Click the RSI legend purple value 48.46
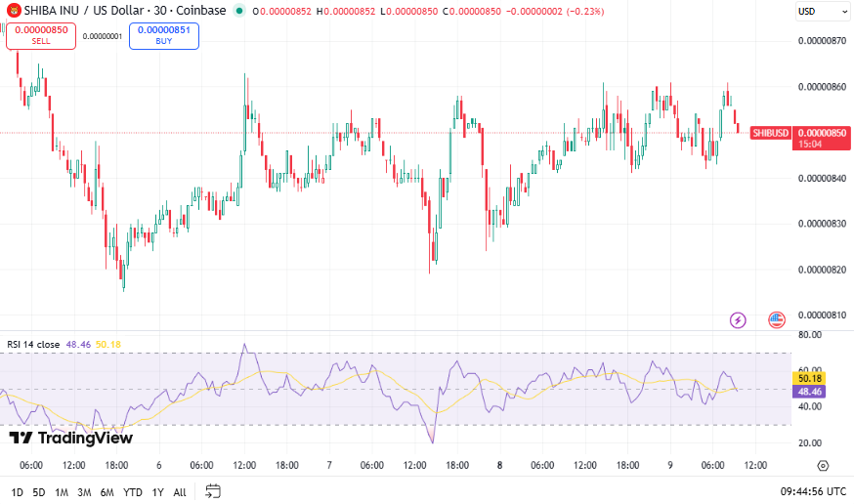Image resolution: width=854 pixels, height=504 pixels. (78, 345)
